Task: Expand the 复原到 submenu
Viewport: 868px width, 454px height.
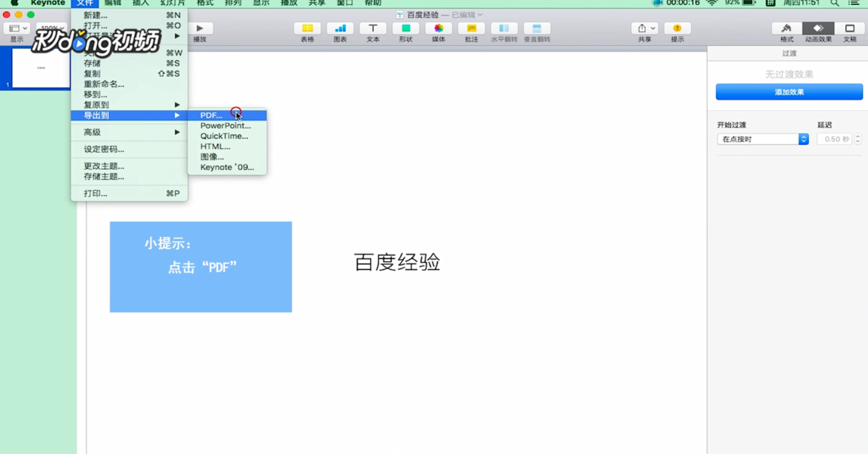Action: 129,105
